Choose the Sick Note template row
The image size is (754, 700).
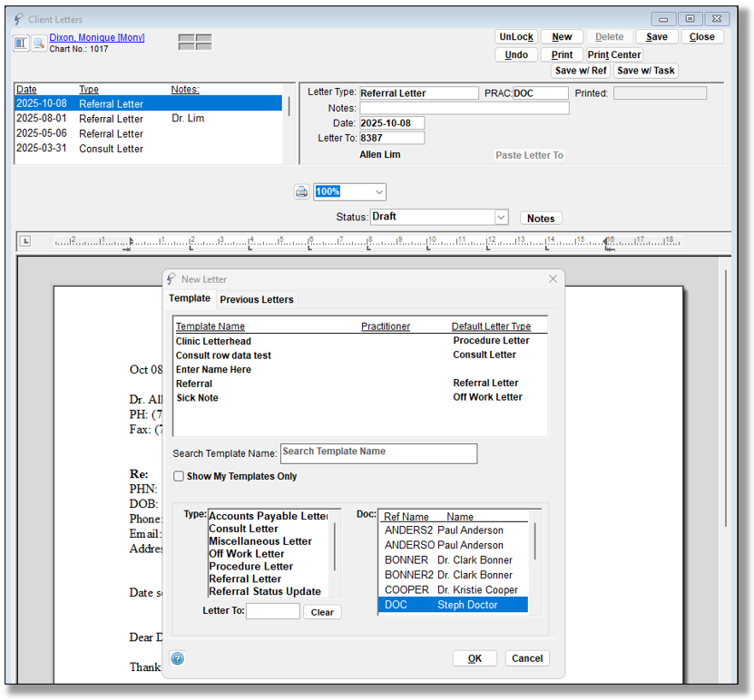pos(197,398)
